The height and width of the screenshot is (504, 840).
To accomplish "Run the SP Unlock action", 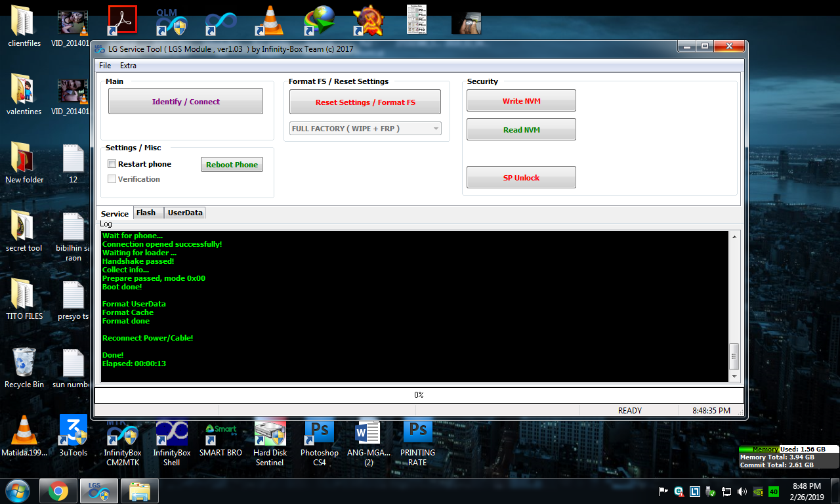I will tap(521, 178).
